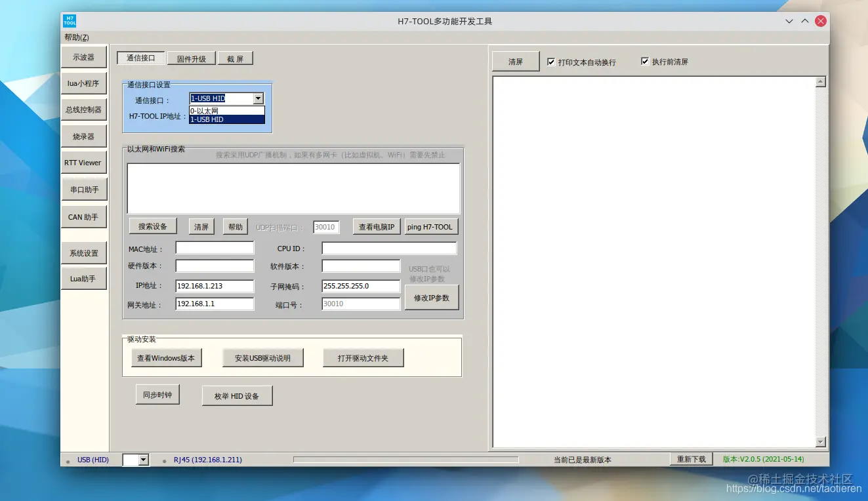Image resolution: width=868 pixels, height=501 pixels.
Task: Click the output panel scrollbar up arrow
Action: point(820,82)
